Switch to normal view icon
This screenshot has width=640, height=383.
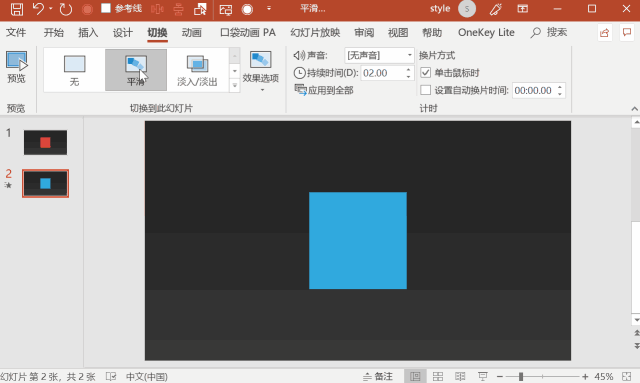pos(415,376)
